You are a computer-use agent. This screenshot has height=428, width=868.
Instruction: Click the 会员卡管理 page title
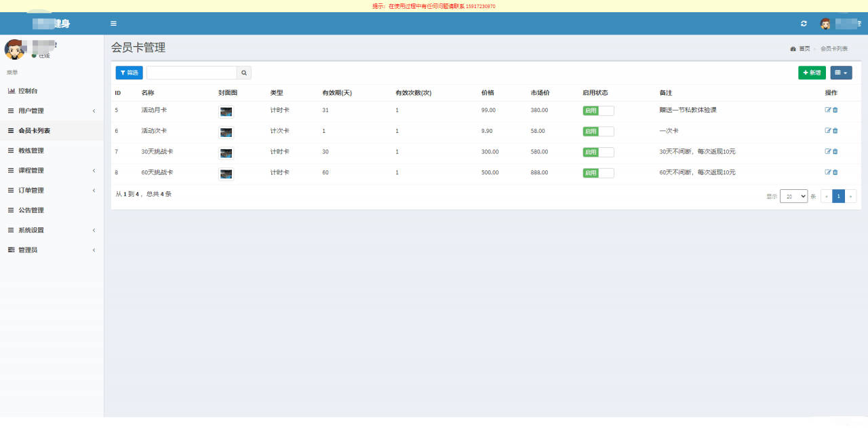(138, 47)
